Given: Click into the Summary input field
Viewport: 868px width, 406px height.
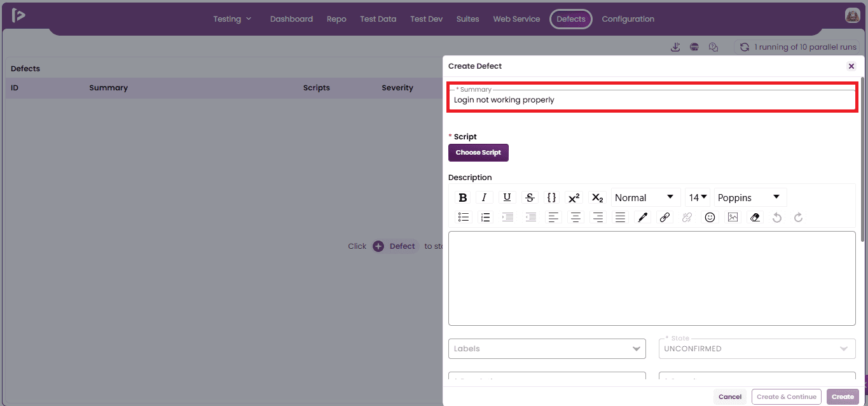Looking at the screenshot, I should point(652,100).
